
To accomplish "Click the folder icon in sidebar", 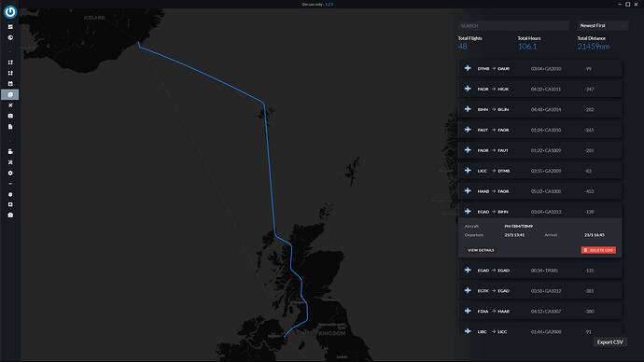I will pos(10,151).
